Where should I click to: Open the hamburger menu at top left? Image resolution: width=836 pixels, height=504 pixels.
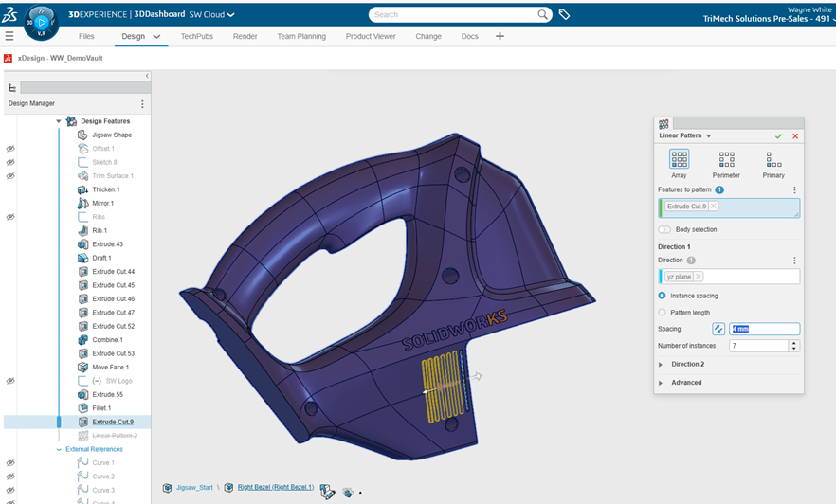click(x=9, y=36)
